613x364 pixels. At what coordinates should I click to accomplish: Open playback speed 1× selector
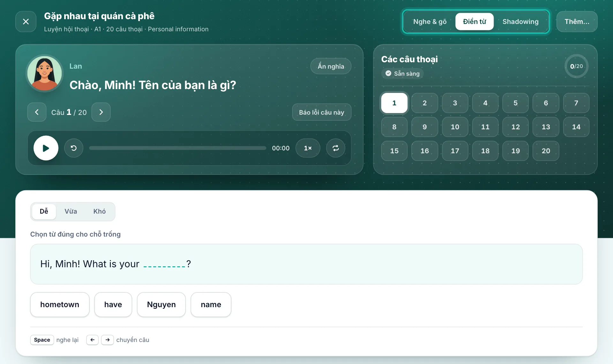pyautogui.click(x=308, y=148)
